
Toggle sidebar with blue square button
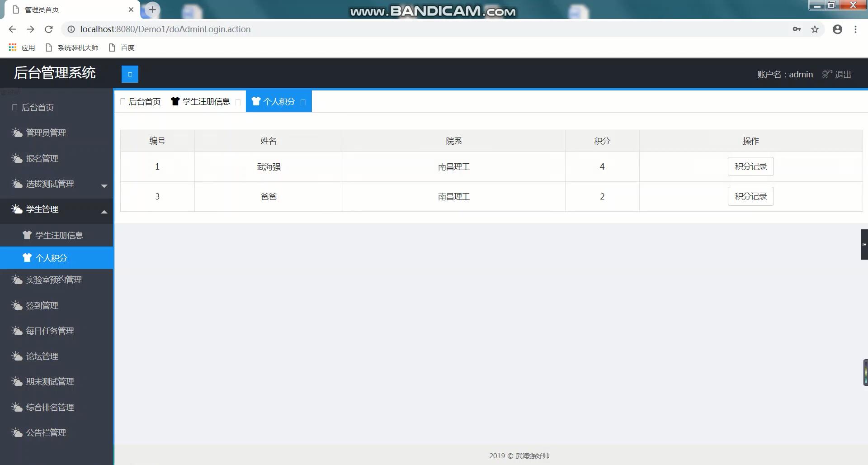pyautogui.click(x=130, y=74)
